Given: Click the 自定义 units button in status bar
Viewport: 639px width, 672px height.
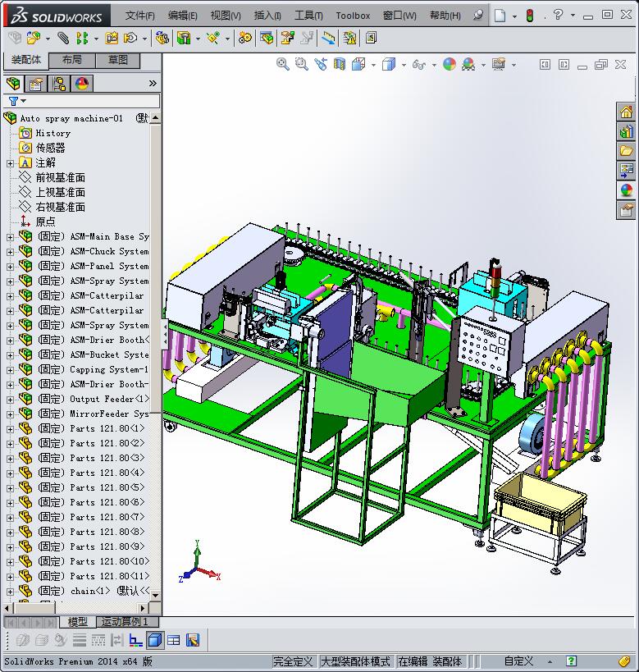Looking at the screenshot, I should (518, 661).
